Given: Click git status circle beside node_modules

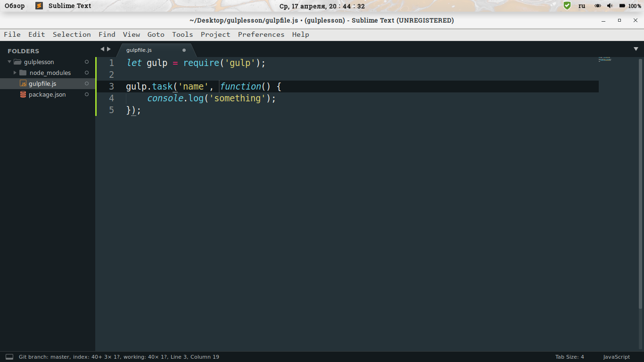Looking at the screenshot, I should click(x=87, y=73).
